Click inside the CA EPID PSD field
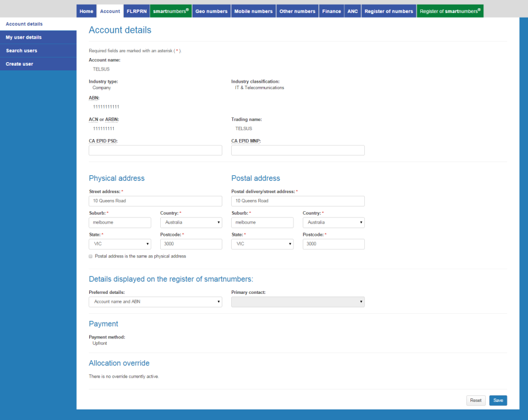Image resolution: width=528 pixels, height=420 pixels. click(155, 150)
